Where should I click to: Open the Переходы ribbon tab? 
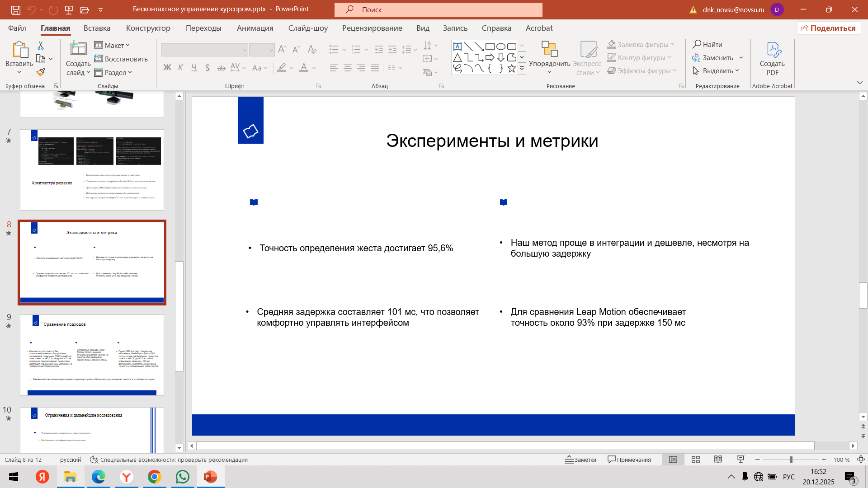[x=203, y=28]
